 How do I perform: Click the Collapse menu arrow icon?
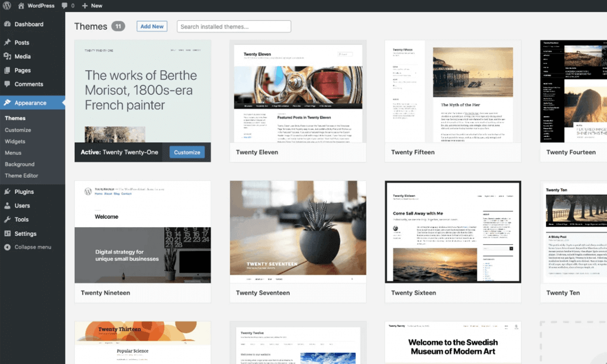point(7,247)
